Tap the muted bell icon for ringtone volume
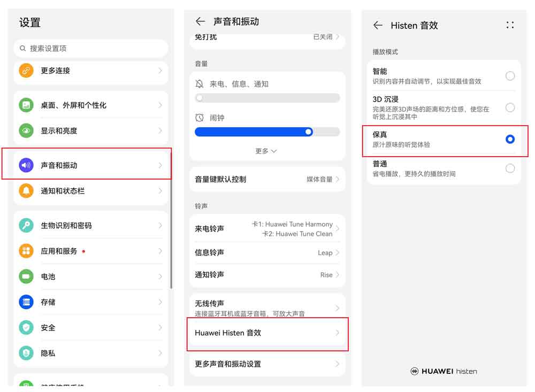This screenshot has height=392, width=535. point(200,84)
